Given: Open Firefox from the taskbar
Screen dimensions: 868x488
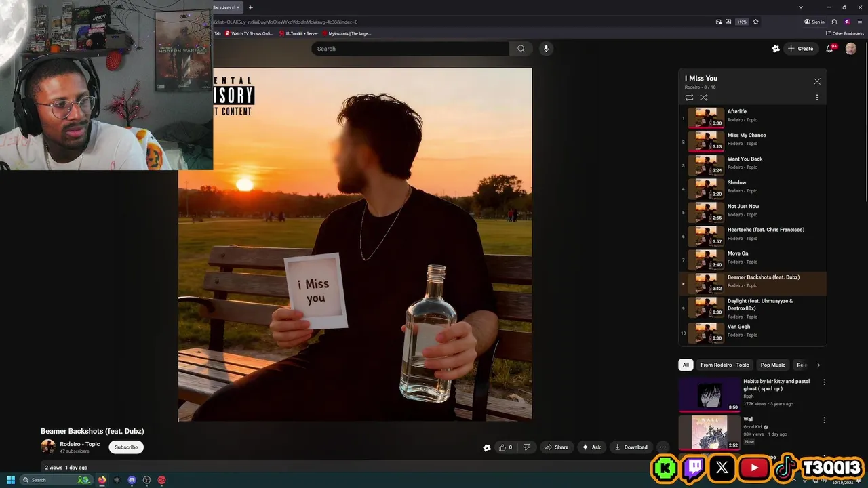Looking at the screenshot, I should tap(102, 480).
